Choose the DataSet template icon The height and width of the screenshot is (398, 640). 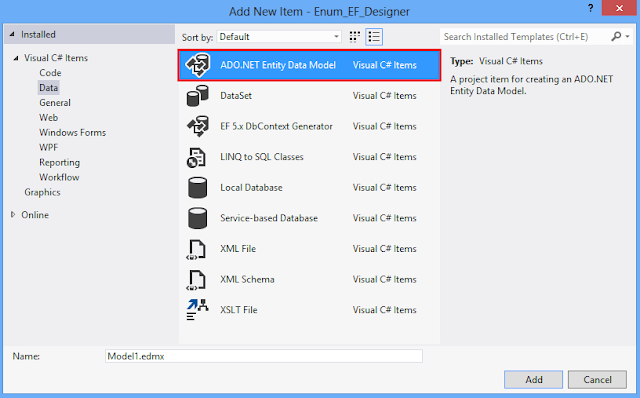tap(198, 96)
